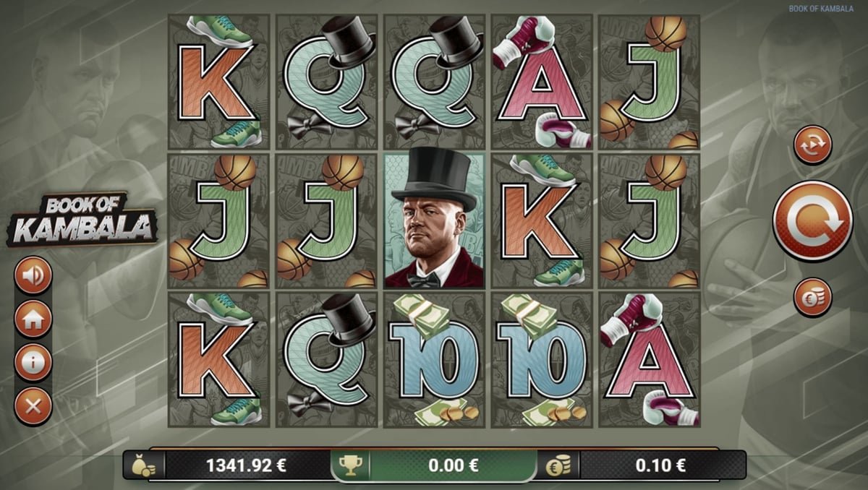Close the side menu with X button

[x=33, y=406]
